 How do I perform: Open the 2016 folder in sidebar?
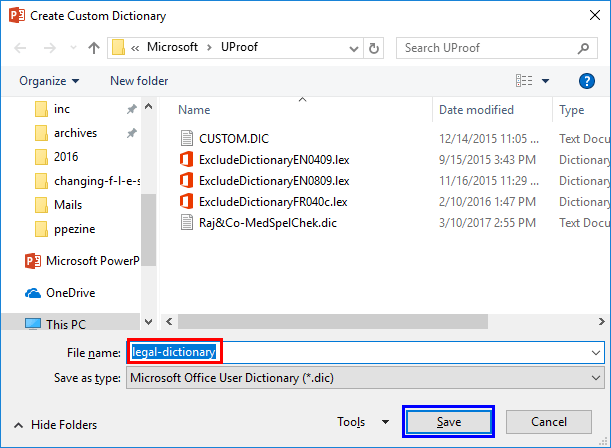[65, 157]
